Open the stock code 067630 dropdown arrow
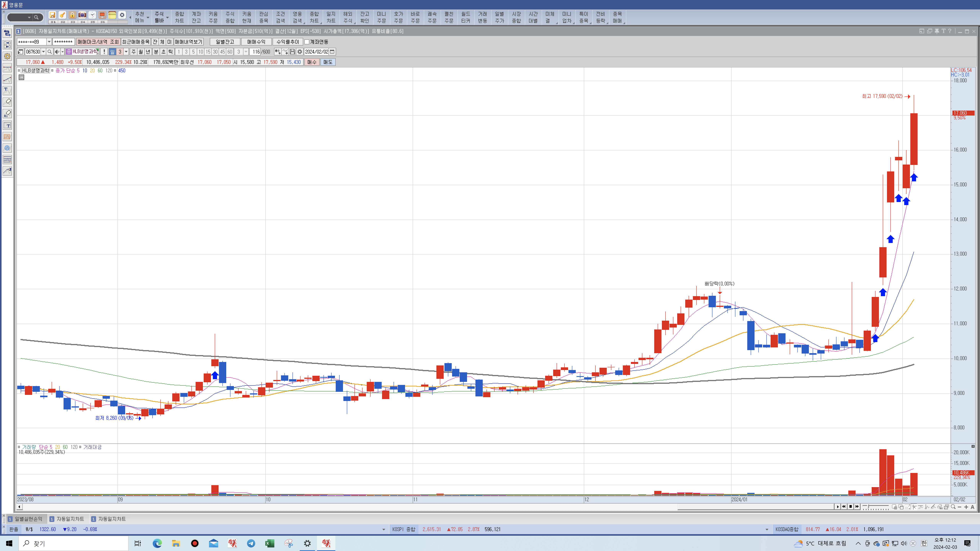Image resolution: width=980 pixels, height=551 pixels. tap(43, 52)
